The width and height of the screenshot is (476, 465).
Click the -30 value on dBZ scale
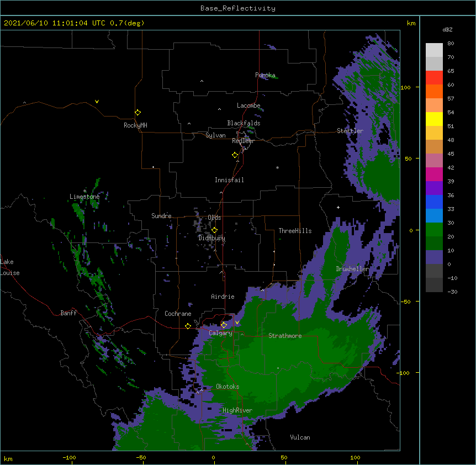(x=452, y=292)
